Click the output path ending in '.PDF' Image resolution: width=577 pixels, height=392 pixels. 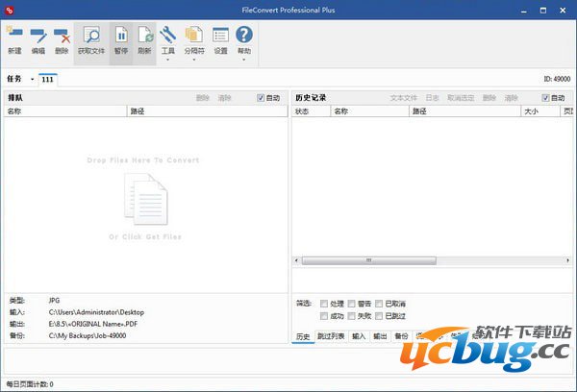(x=93, y=324)
